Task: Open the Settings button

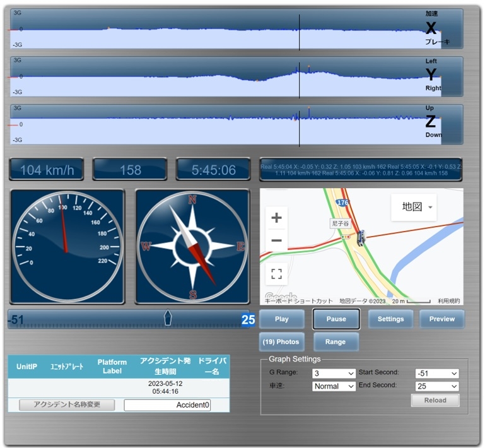Action: click(390, 319)
